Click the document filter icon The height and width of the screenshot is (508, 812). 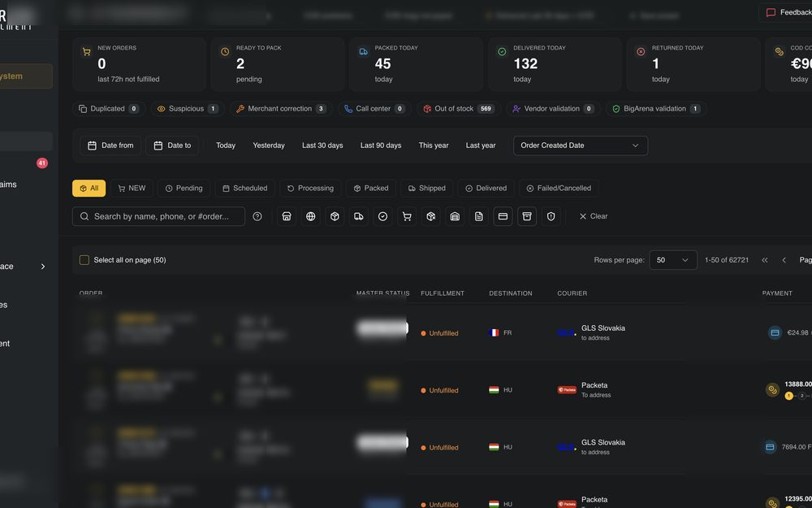point(478,217)
